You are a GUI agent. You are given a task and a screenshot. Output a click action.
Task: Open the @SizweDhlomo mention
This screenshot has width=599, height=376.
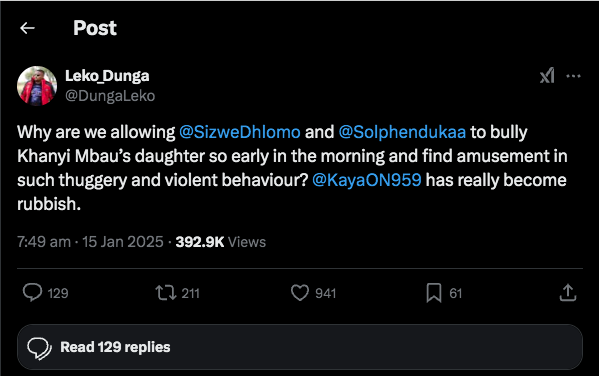click(x=240, y=132)
